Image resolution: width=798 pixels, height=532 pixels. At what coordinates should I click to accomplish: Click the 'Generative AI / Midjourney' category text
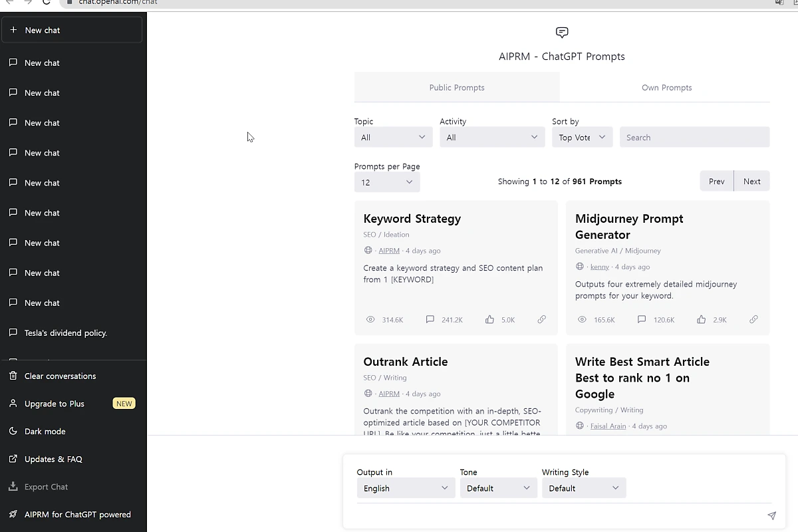click(618, 251)
